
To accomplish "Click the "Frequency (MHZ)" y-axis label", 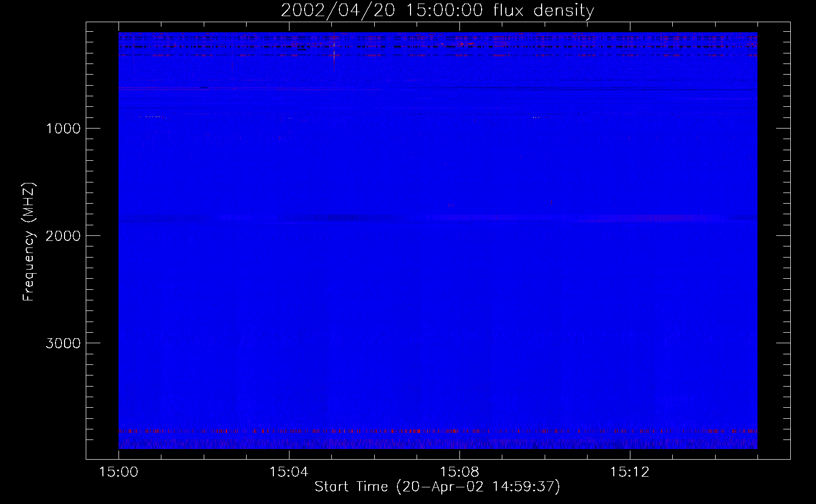I will tap(29, 242).
